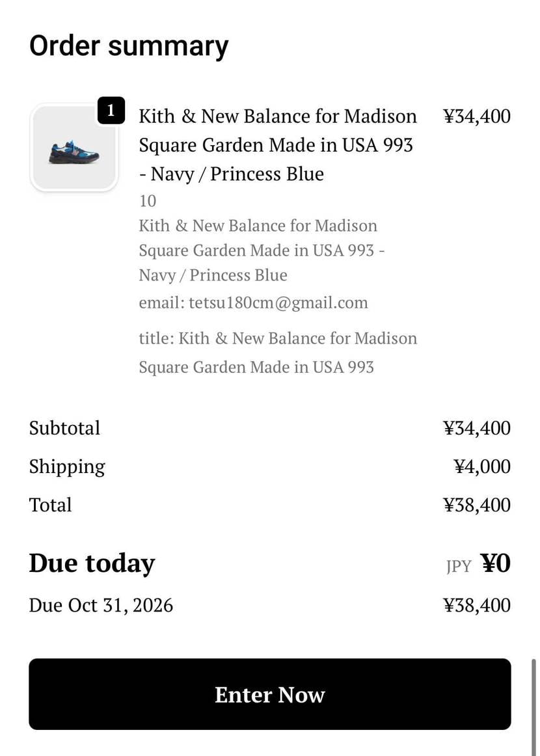Click the gray title property line
The height and width of the screenshot is (756, 540).
point(277,352)
